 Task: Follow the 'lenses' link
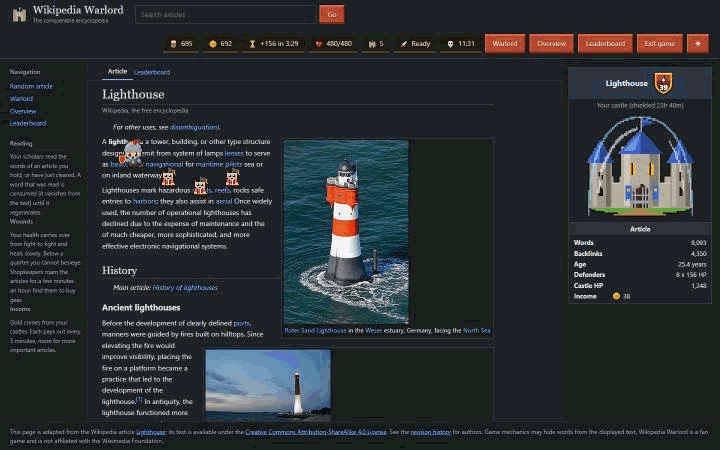tap(234, 153)
